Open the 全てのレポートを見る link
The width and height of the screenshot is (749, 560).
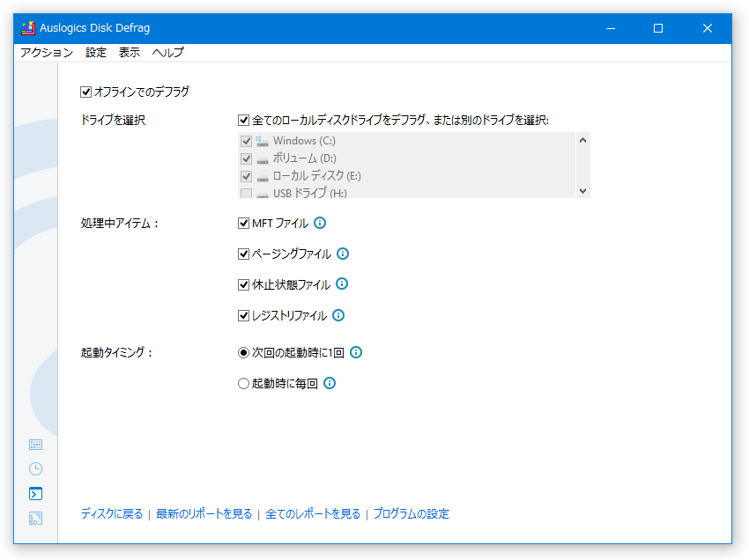[x=313, y=513]
